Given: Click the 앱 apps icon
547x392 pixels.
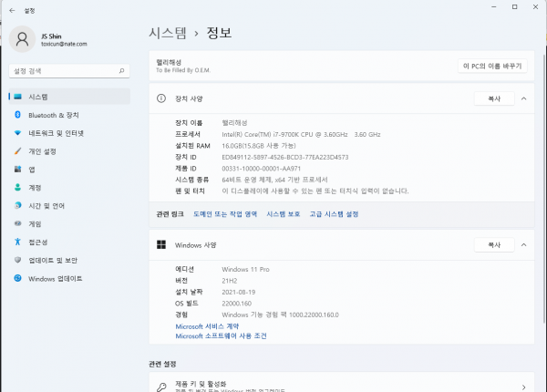Looking at the screenshot, I should coord(18,170).
